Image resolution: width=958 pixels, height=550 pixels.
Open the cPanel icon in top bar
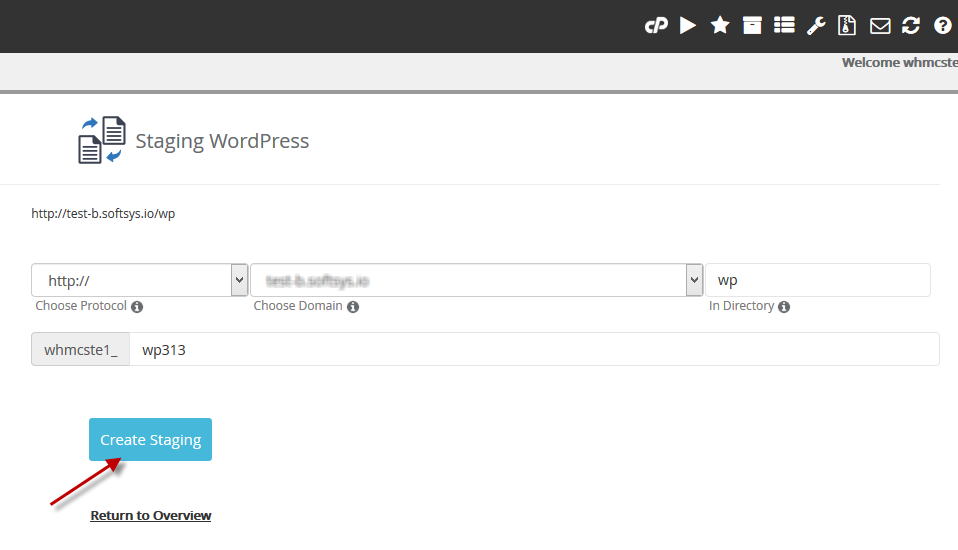click(x=656, y=26)
